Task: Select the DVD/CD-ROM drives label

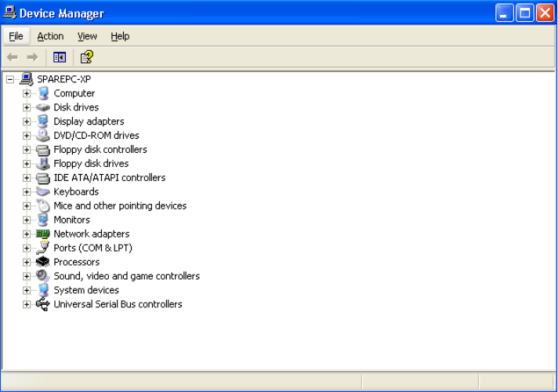Action: coord(96,136)
